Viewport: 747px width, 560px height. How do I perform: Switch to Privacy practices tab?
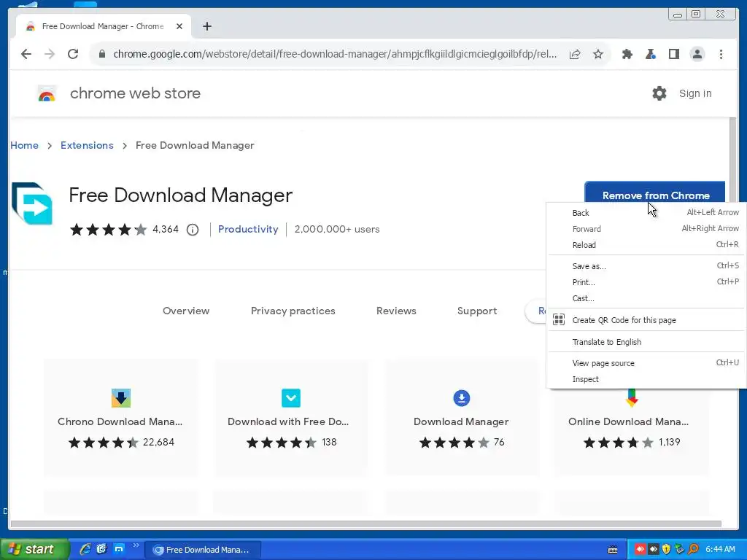[293, 311]
